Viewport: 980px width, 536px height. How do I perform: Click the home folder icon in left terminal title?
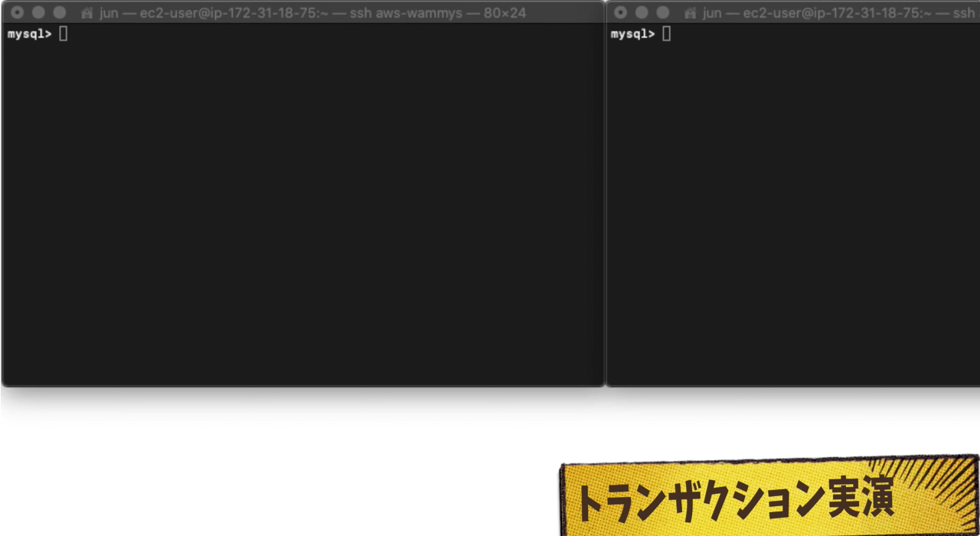pos(87,13)
